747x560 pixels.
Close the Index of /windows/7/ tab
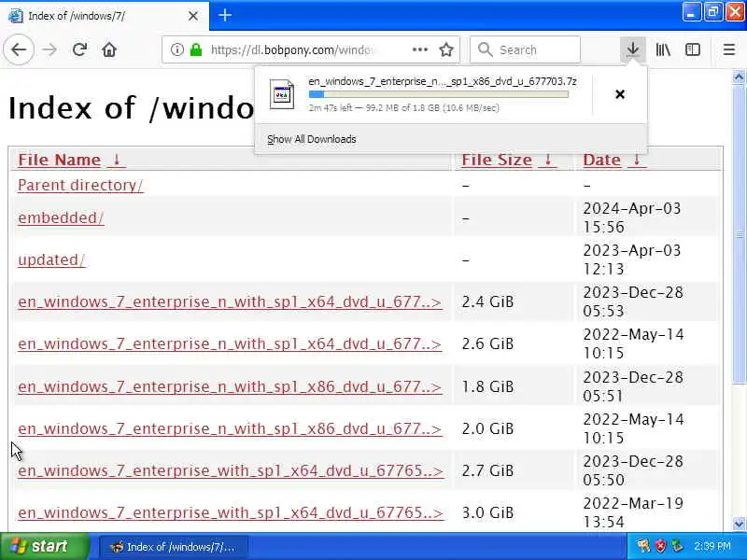193,16
